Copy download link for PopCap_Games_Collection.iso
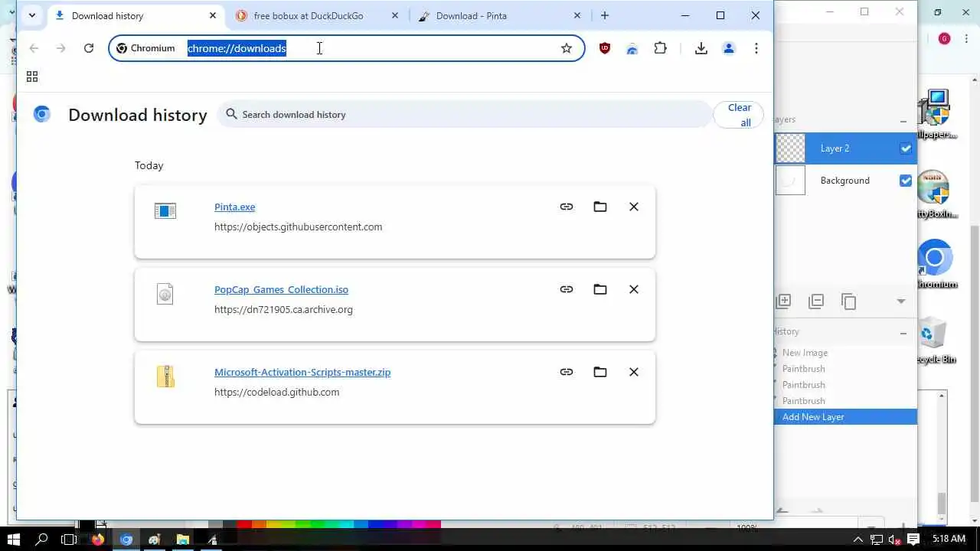980x551 pixels. pos(567,289)
